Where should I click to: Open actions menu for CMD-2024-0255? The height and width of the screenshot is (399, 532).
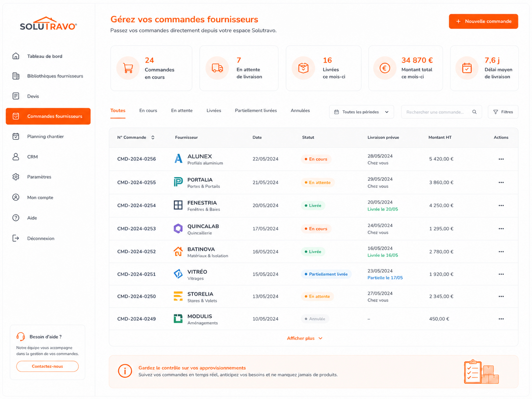coord(501,182)
